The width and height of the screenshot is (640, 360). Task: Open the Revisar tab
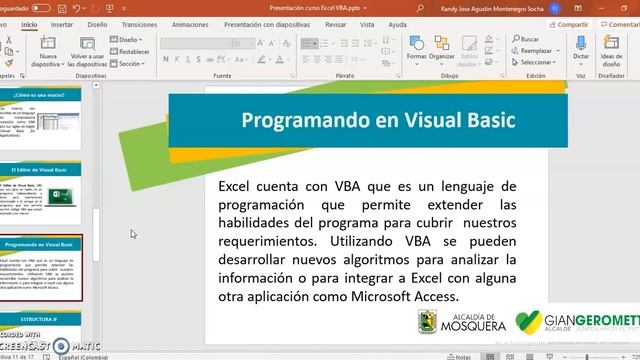(x=336, y=25)
